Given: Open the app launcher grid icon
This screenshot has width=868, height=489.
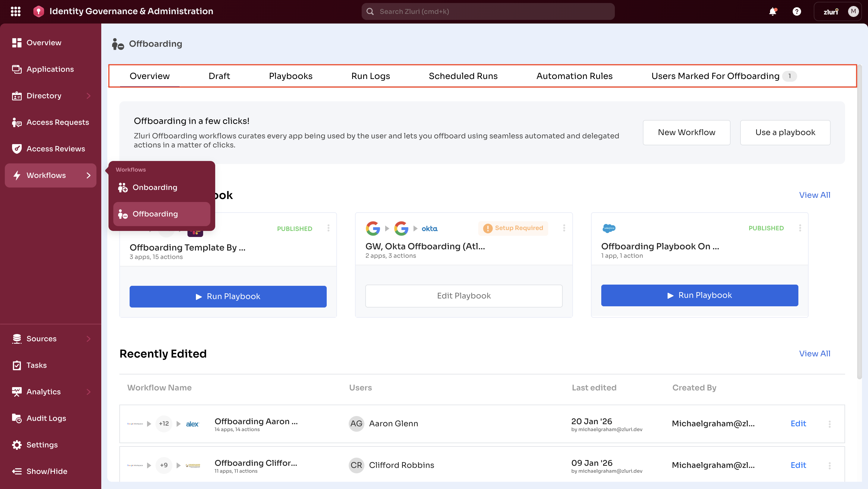Looking at the screenshot, I should point(15,11).
